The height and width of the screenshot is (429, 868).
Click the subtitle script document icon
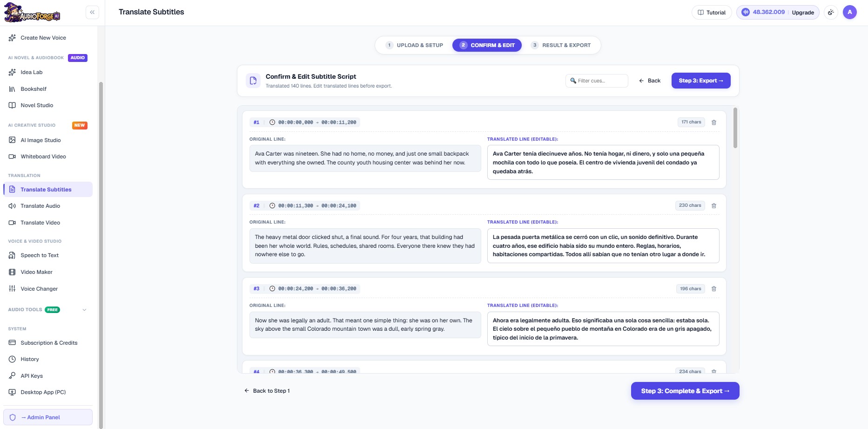pos(253,81)
